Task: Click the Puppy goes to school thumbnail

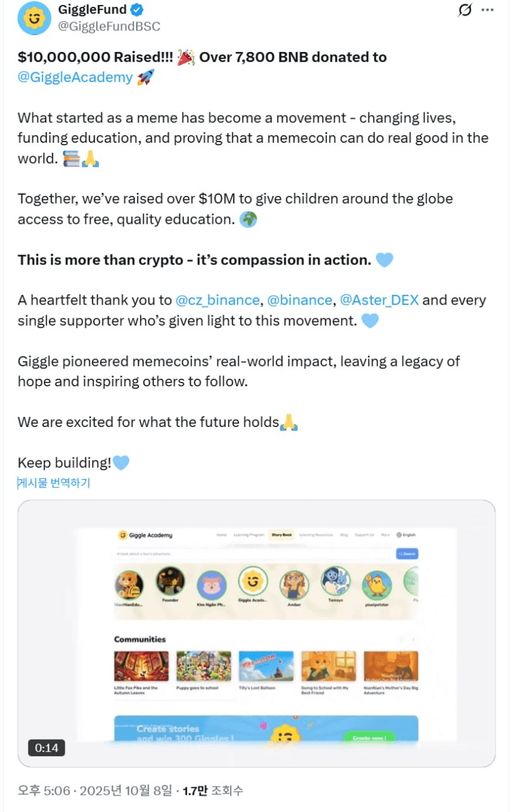Action: 203,666
